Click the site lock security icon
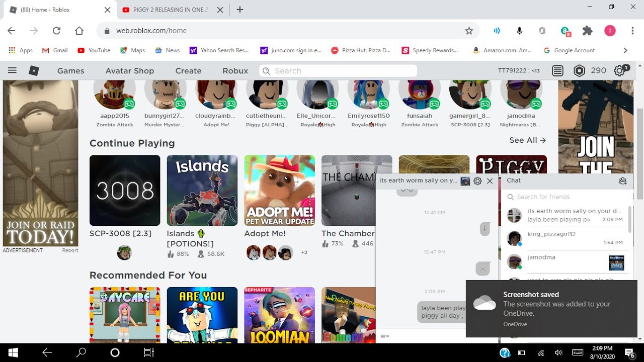644x362 pixels. point(107,31)
